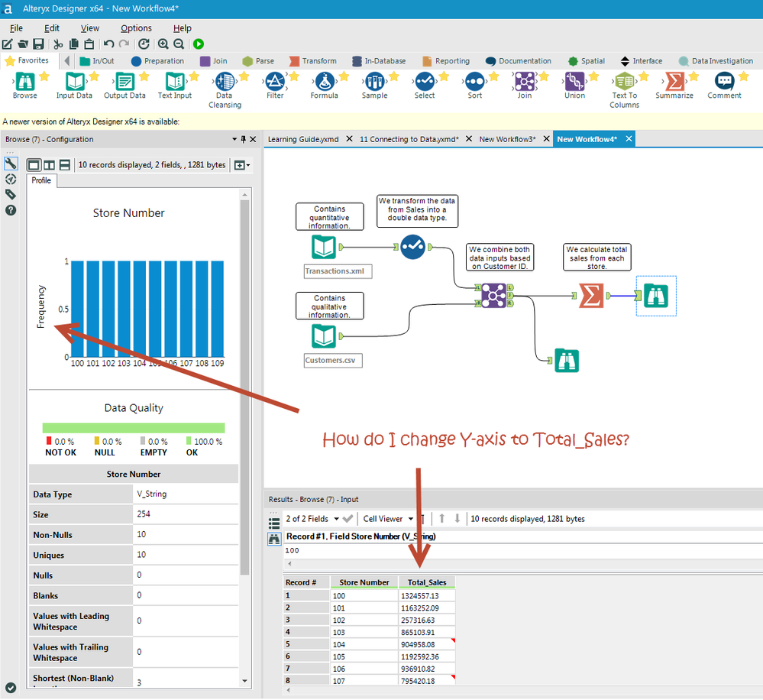Open the configuration wrench icon
Screen dimensions: 763x700
(11, 164)
